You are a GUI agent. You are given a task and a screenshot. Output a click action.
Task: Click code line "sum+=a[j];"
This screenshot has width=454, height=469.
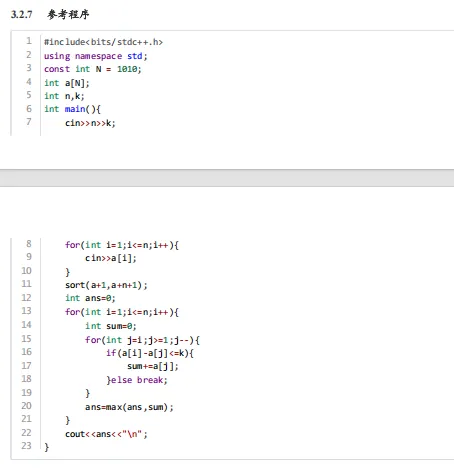point(153,366)
